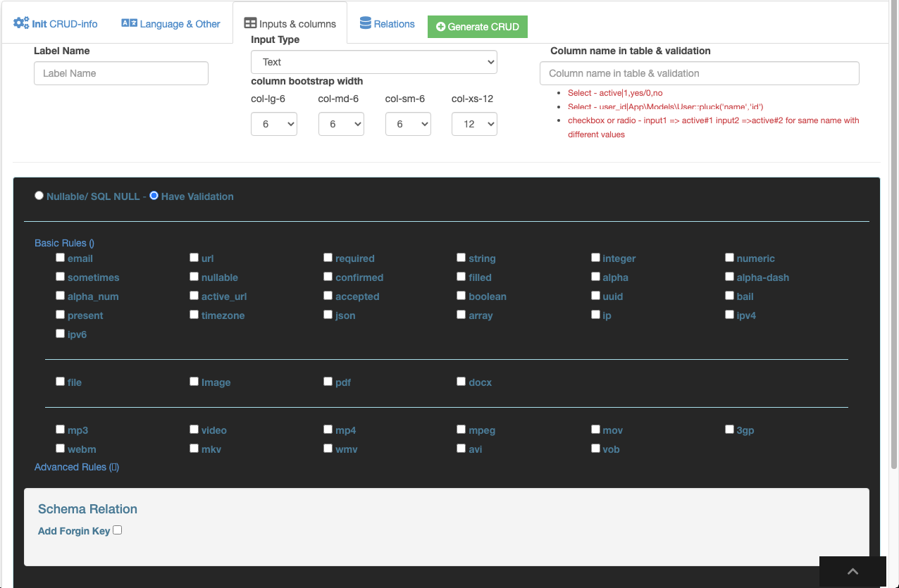Tick the Add Forgin Key checkbox
Image resolution: width=899 pixels, height=588 pixels.
118,530
